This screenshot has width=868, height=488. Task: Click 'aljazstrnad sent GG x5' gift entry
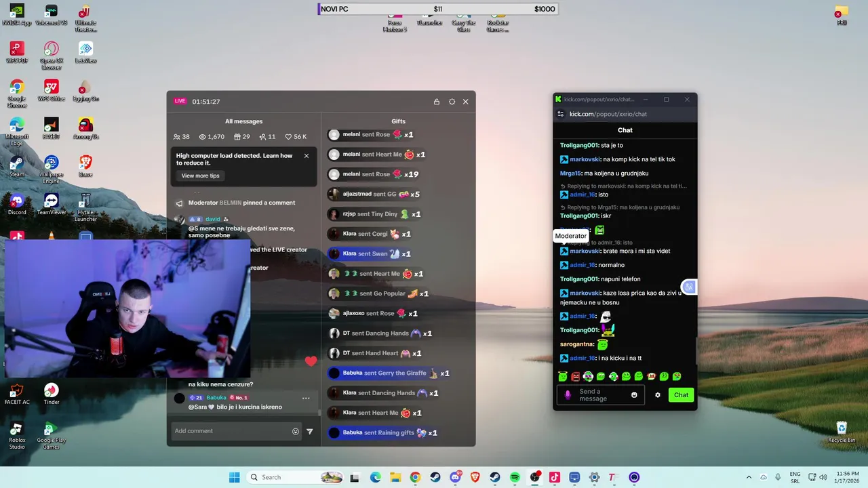click(x=374, y=194)
